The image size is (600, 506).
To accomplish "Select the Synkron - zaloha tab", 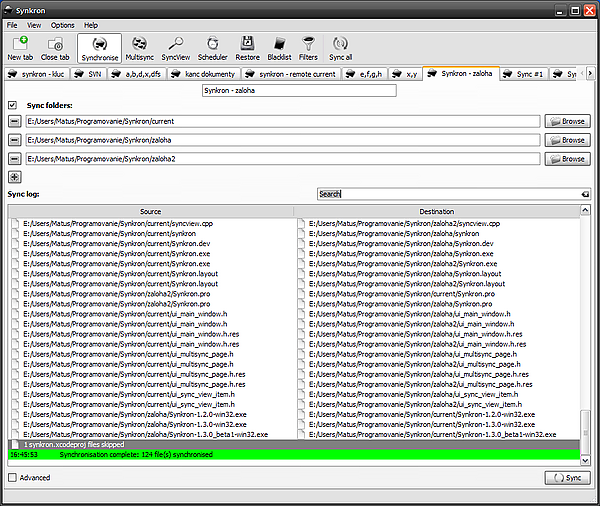I will click(x=461, y=73).
